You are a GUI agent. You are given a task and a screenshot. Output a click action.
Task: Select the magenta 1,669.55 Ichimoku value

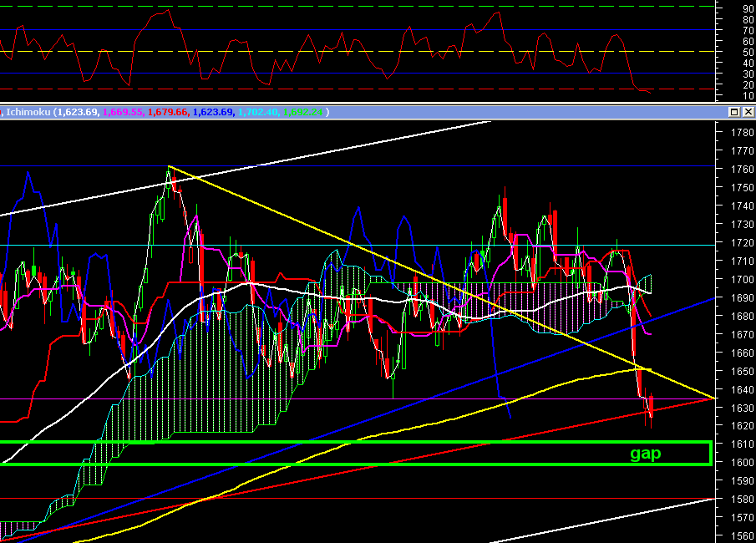pos(123,112)
